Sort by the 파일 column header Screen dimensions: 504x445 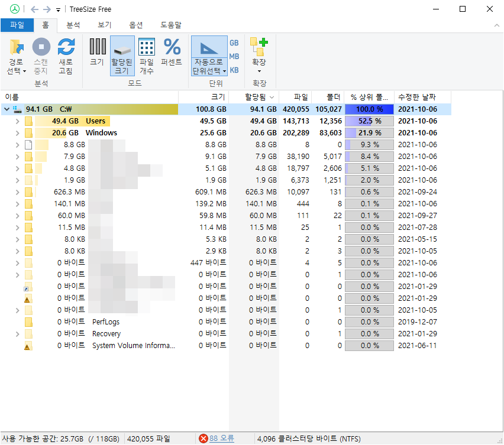point(295,97)
